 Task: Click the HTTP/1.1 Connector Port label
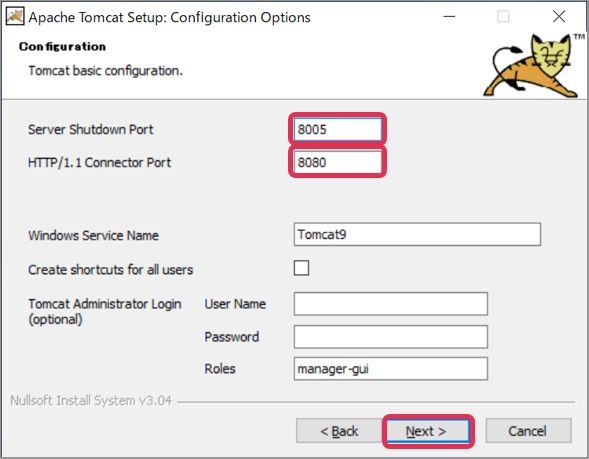100,163
